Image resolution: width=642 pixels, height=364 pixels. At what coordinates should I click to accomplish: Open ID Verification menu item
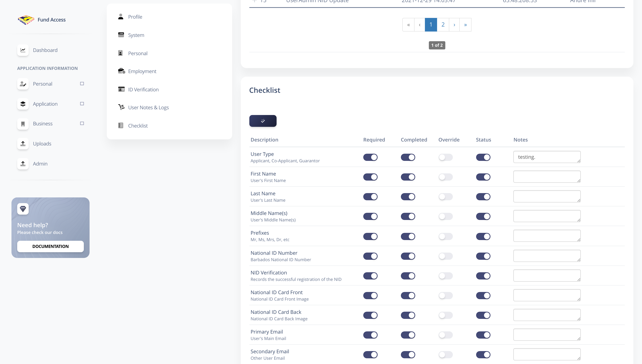(143, 90)
